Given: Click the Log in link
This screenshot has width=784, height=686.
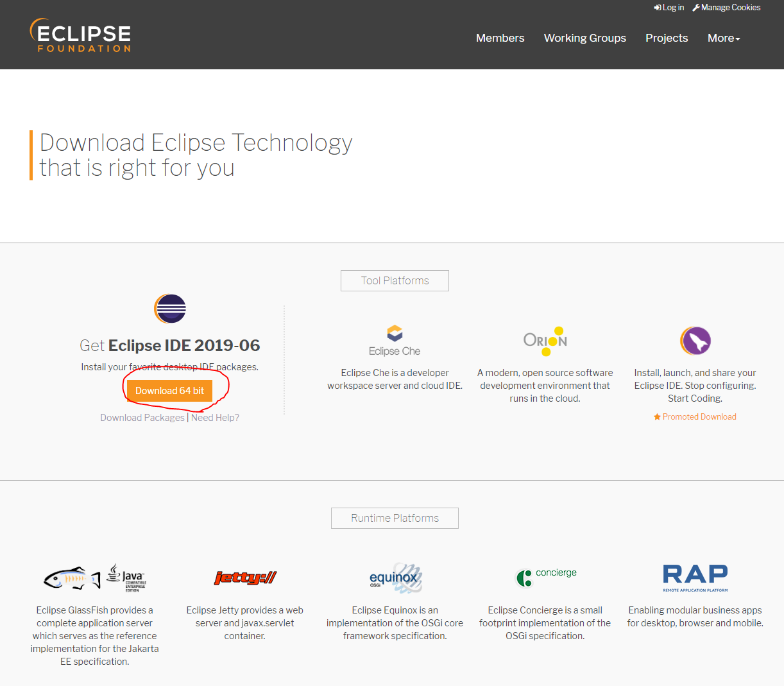Looking at the screenshot, I should click(669, 8).
